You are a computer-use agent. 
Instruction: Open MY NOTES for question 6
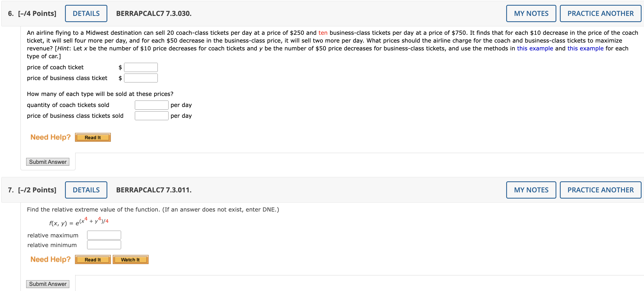point(530,13)
